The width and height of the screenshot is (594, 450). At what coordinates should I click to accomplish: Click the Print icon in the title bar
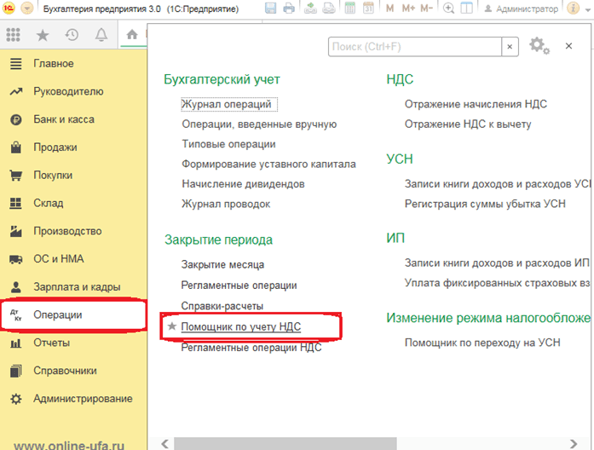click(289, 8)
